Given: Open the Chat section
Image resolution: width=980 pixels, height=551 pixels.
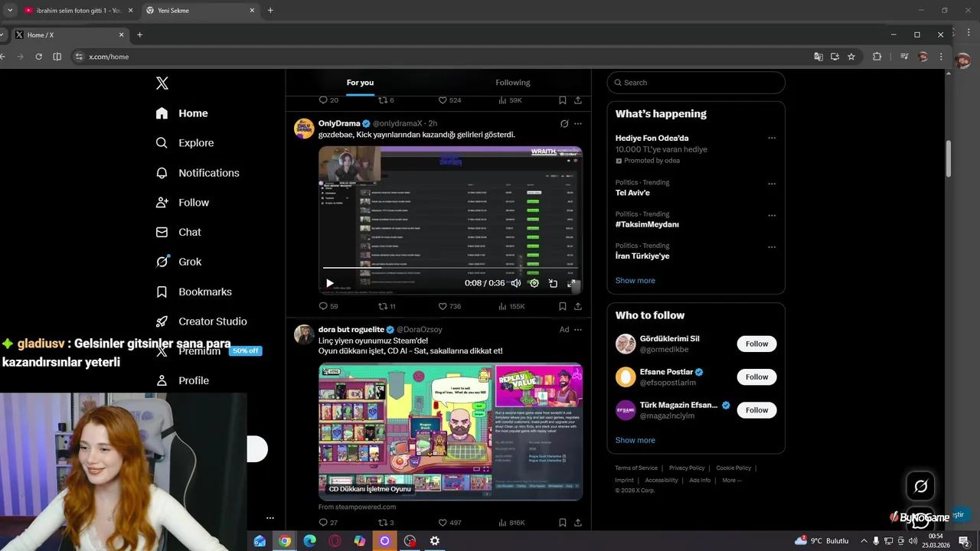Looking at the screenshot, I should click(x=178, y=232).
